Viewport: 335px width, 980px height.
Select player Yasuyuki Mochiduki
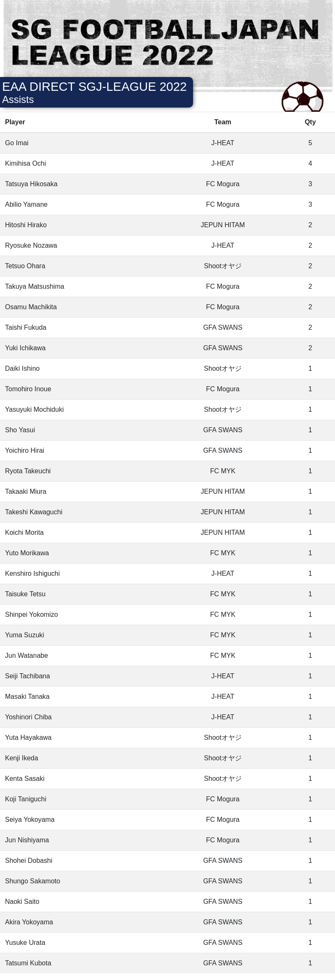34,410
